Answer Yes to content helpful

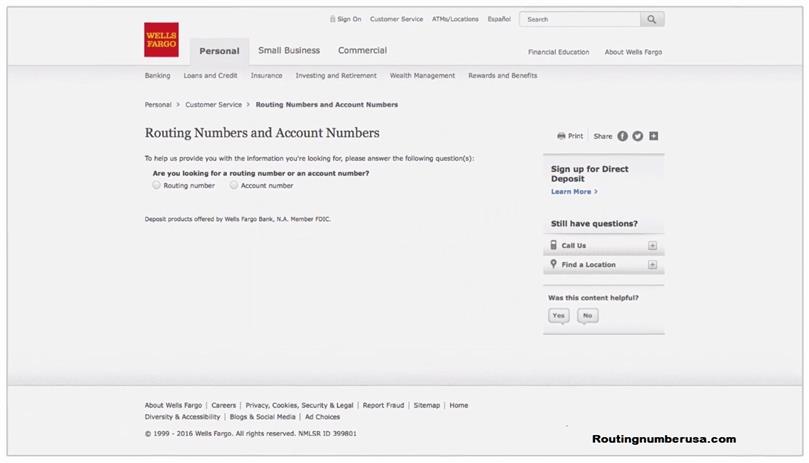(x=559, y=315)
